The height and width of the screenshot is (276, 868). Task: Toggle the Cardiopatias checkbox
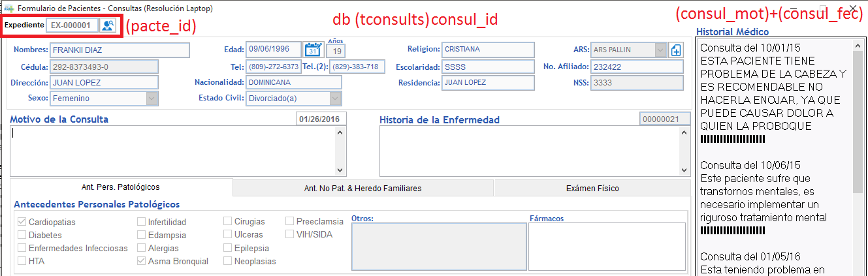(x=22, y=222)
